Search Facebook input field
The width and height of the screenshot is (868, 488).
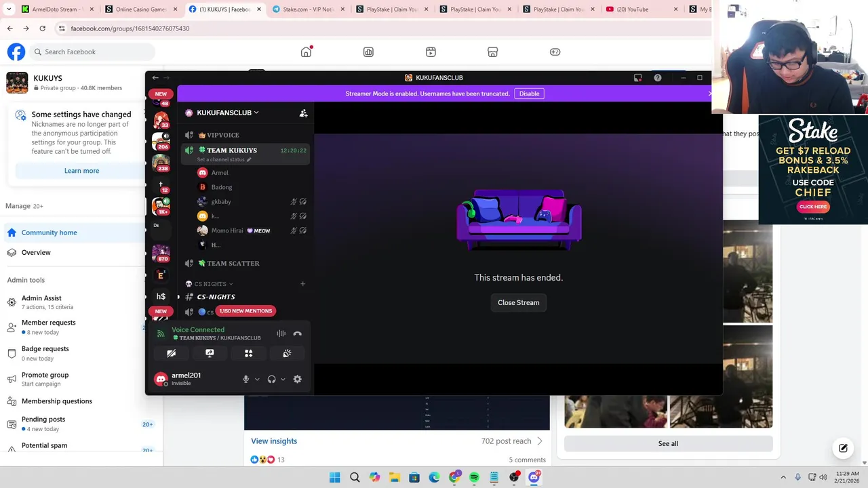[92, 52]
